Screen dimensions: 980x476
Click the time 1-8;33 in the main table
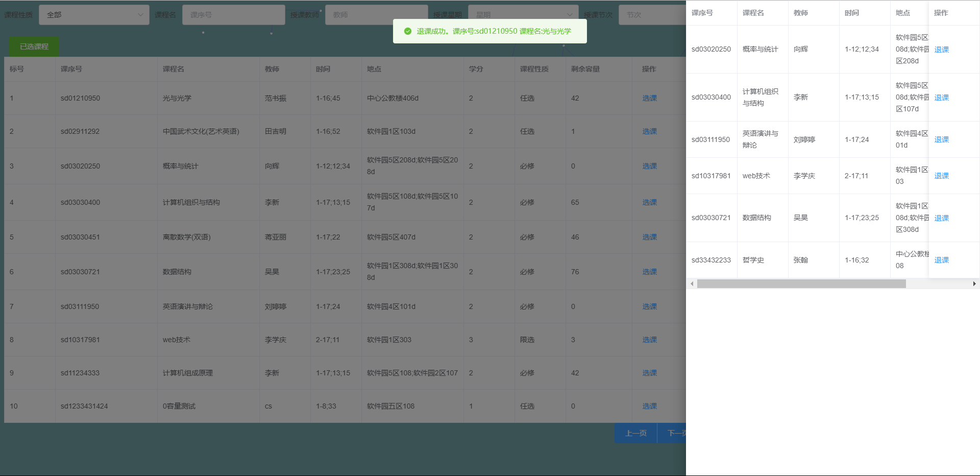pyautogui.click(x=326, y=406)
